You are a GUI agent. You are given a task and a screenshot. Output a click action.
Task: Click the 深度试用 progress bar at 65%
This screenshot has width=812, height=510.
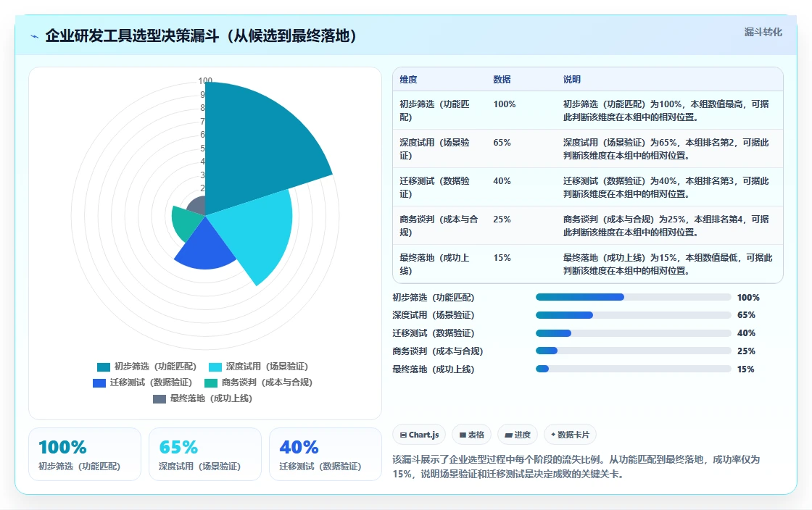pyautogui.click(x=634, y=316)
